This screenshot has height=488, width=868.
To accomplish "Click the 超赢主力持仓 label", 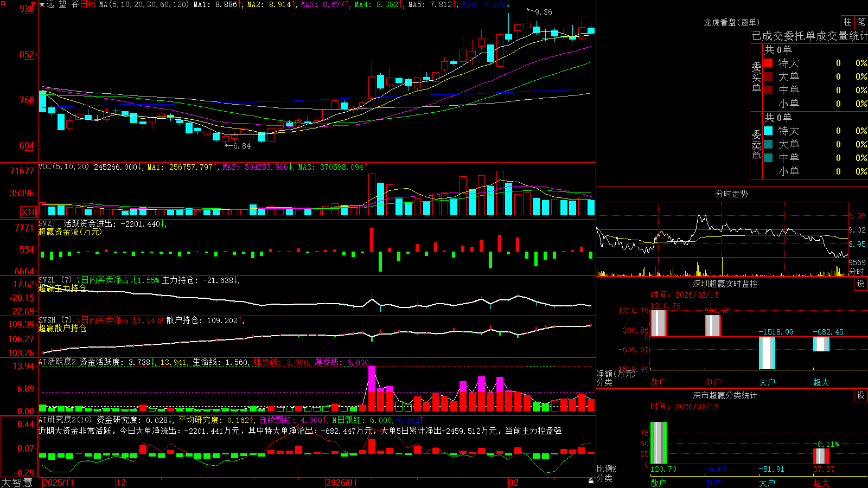I will click(62, 288).
